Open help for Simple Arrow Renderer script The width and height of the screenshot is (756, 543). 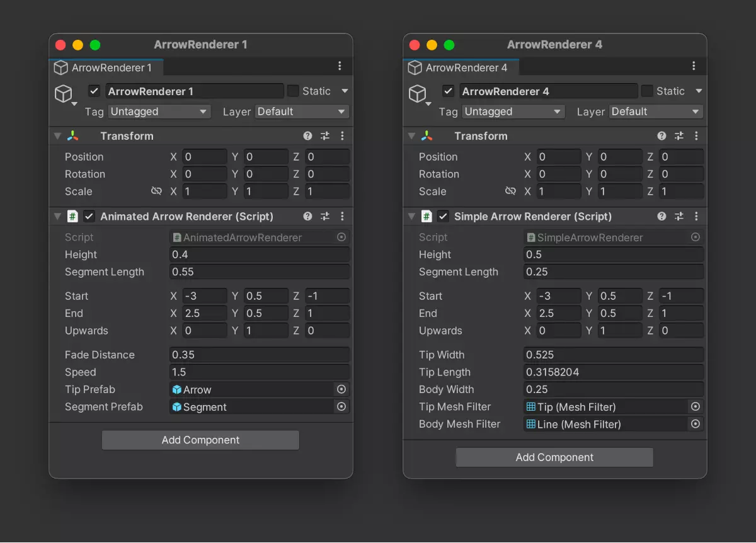pyautogui.click(x=661, y=216)
